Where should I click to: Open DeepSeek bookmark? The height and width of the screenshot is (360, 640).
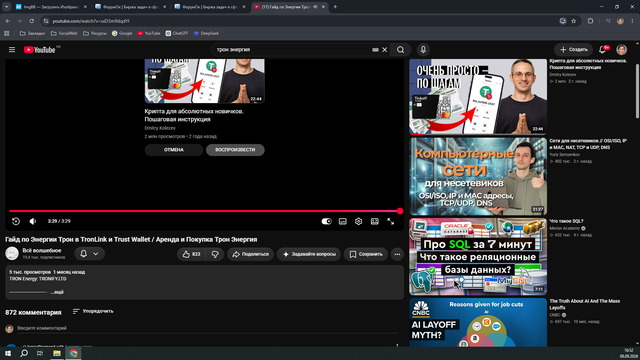(x=206, y=33)
